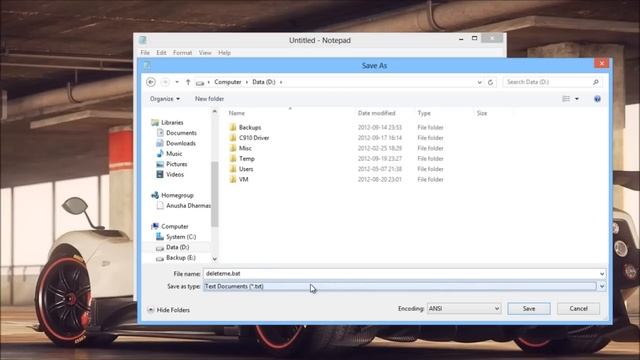Screen dimensions: 640x360
Task: Select Homegroup in navigation pane
Action: (x=177, y=195)
